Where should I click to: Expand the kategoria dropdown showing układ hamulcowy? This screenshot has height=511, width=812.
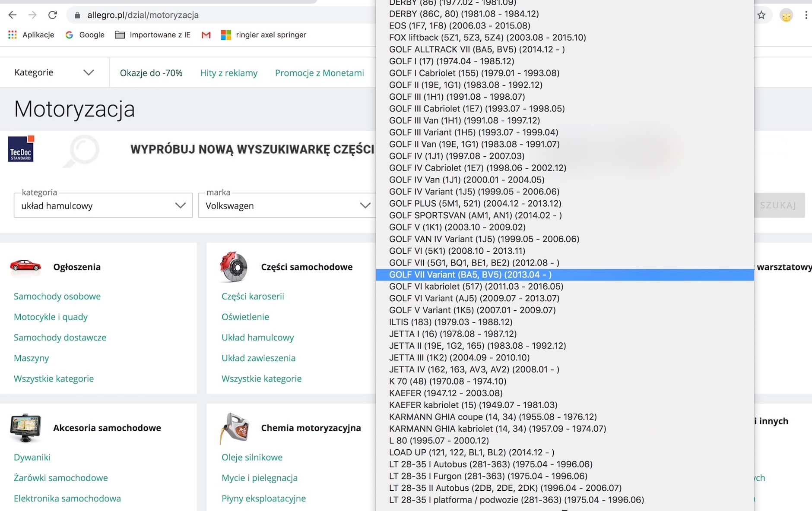(x=180, y=206)
